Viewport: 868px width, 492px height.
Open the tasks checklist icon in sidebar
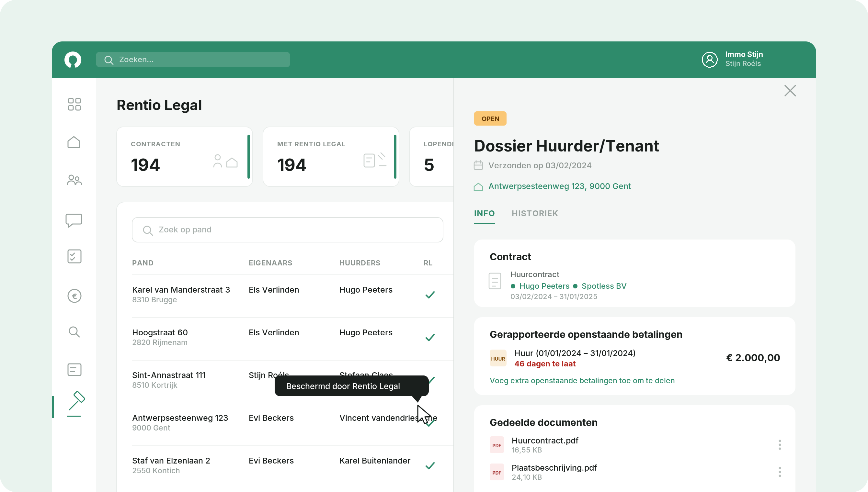pos(74,256)
